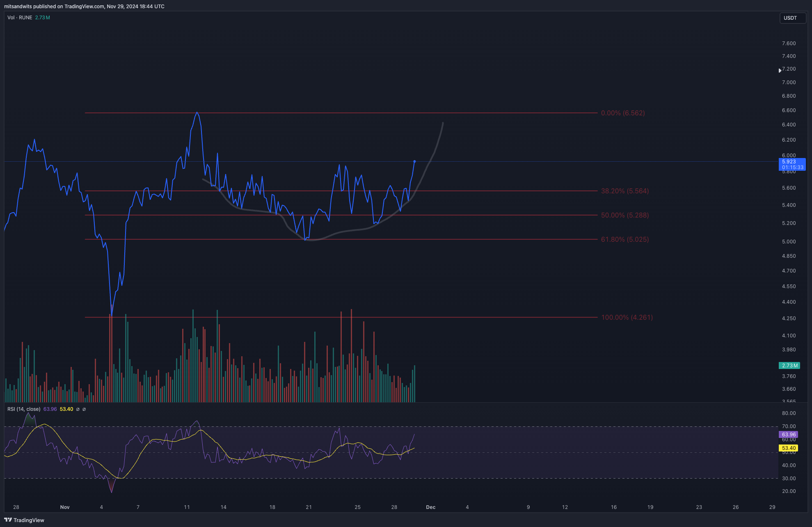Click the 7.400 price axis label
812x527 pixels.
(x=789, y=56)
